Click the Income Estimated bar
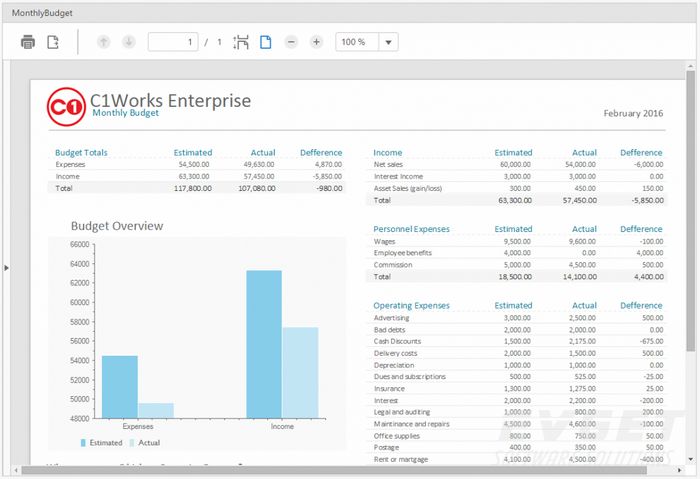 (264, 344)
